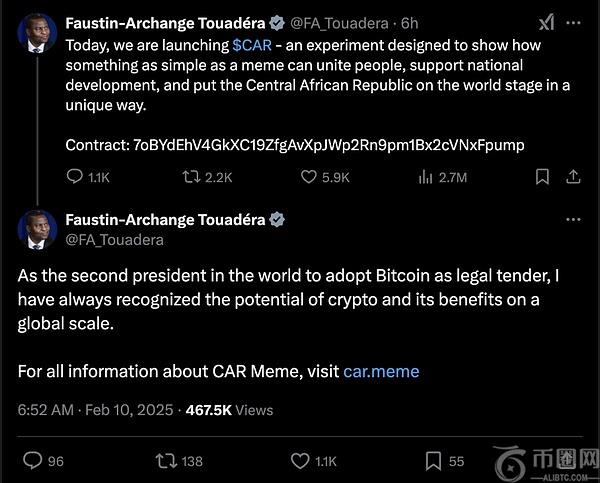Bookmark the second tweet with 55 saves
This screenshot has height=483, width=600.
click(434, 461)
